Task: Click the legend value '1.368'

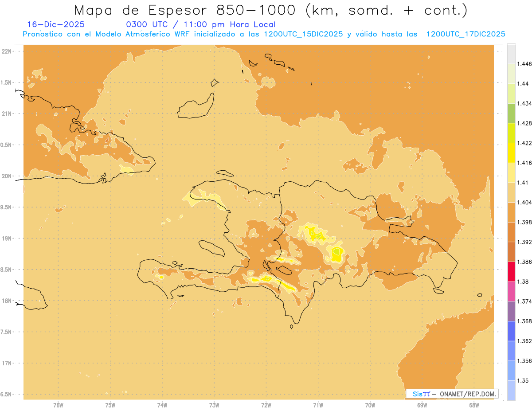Action: coord(524,321)
